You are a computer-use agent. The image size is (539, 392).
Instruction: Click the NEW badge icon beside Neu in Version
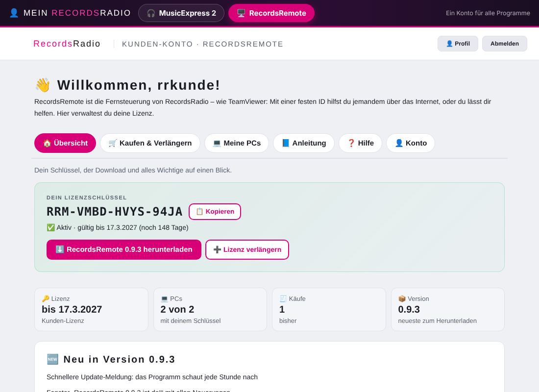click(x=52, y=359)
